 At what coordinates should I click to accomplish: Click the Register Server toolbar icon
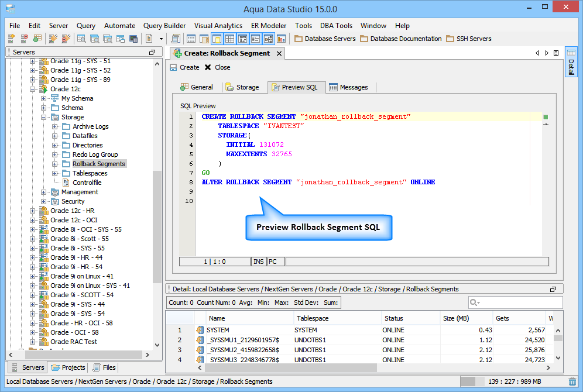click(x=11, y=39)
